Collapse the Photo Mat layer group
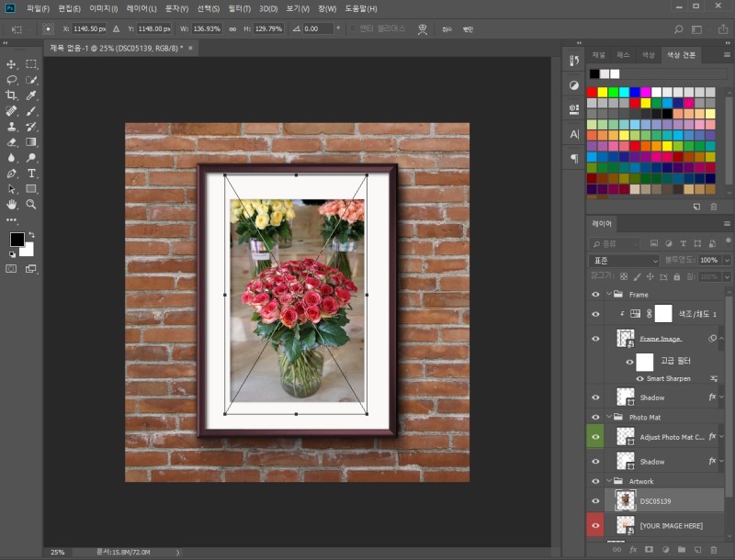735x560 pixels. point(608,418)
